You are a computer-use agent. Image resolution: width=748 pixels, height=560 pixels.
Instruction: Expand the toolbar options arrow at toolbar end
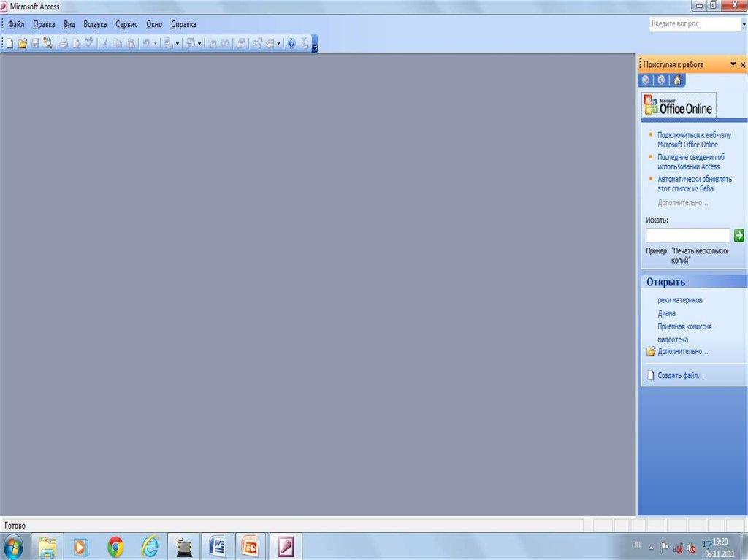[315, 46]
